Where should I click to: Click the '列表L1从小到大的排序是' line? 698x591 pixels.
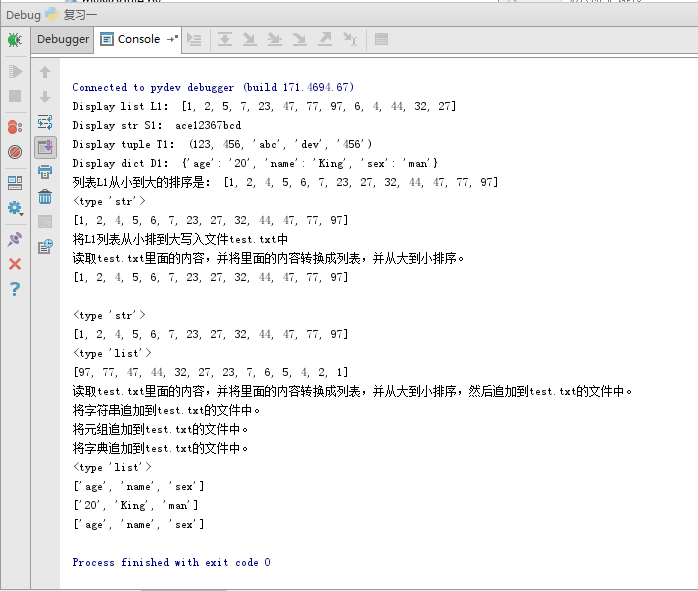pyautogui.click(x=285, y=182)
